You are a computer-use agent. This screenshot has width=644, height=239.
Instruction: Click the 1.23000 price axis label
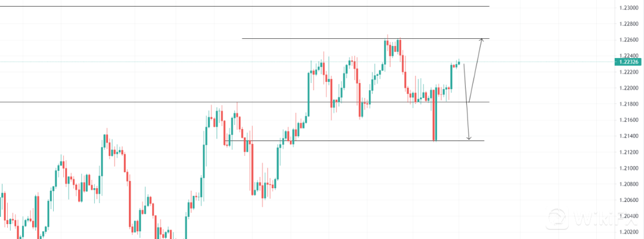click(628, 8)
